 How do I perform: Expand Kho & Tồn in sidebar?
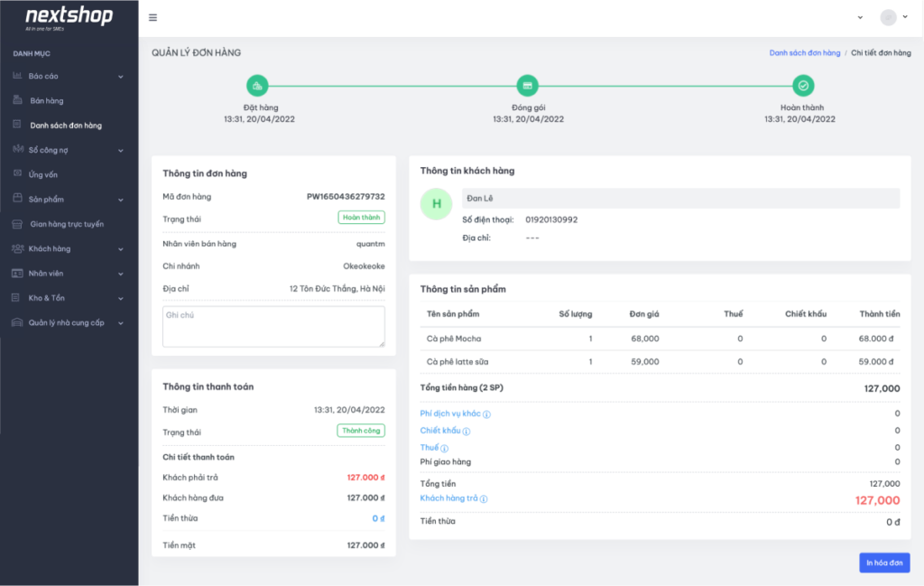[69, 298]
